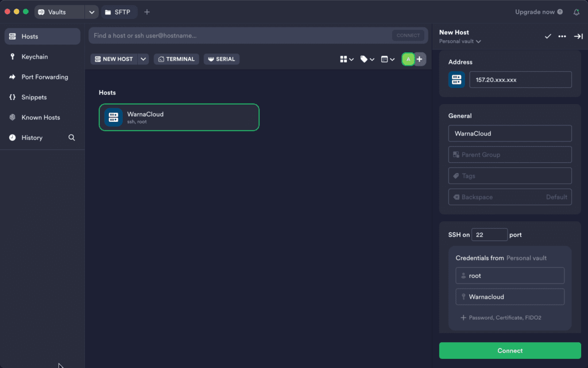Click the green Connect button

tap(510, 351)
